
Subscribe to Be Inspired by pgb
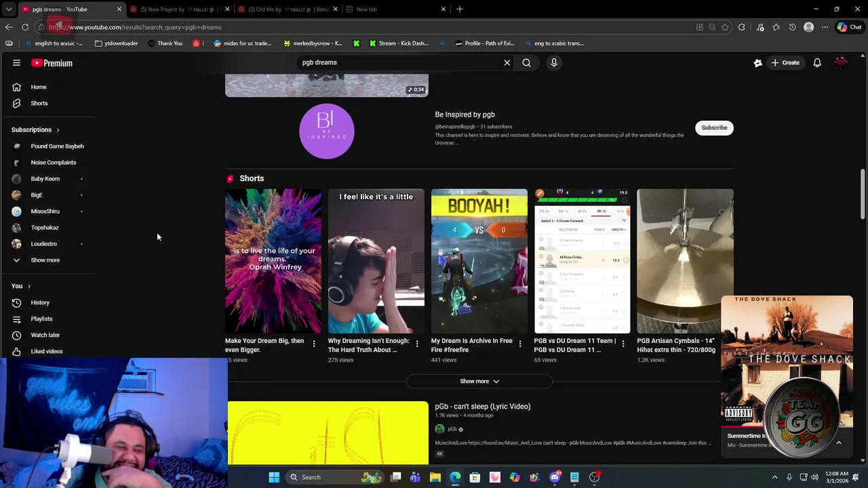[714, 127]
